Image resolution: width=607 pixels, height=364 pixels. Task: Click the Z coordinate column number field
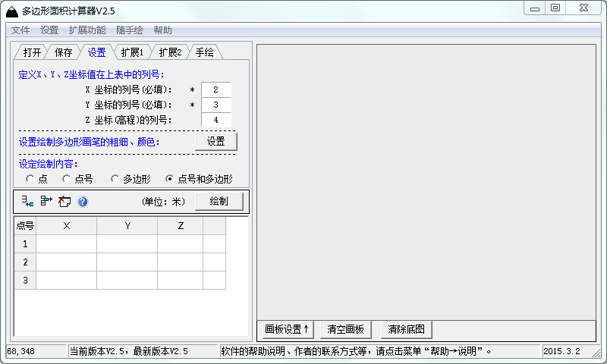(x=216, y=120)
